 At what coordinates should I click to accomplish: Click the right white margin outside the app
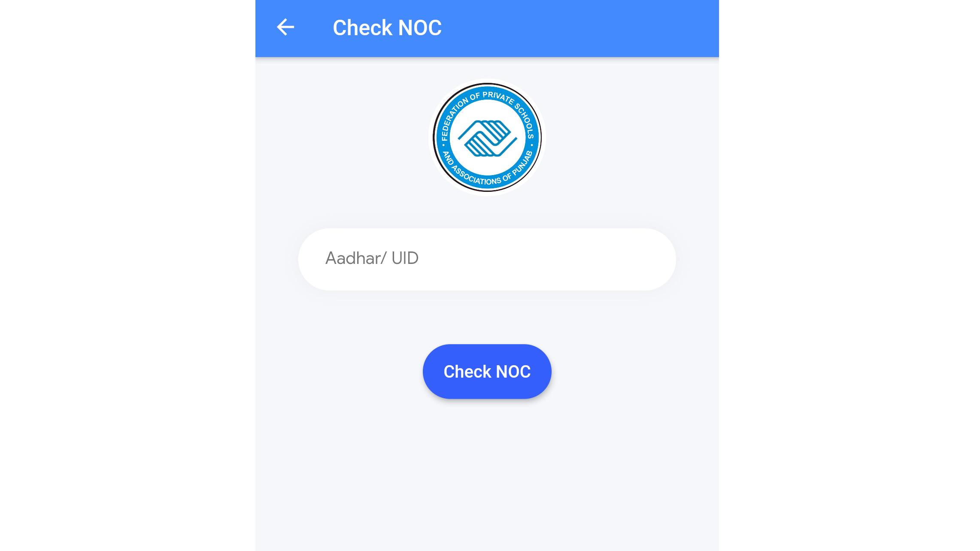tap(850, 275)
